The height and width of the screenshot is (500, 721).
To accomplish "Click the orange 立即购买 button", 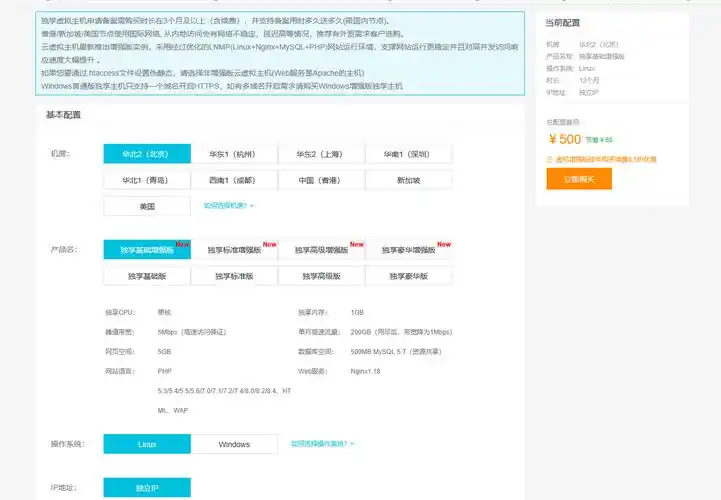I will click(579, 179).
